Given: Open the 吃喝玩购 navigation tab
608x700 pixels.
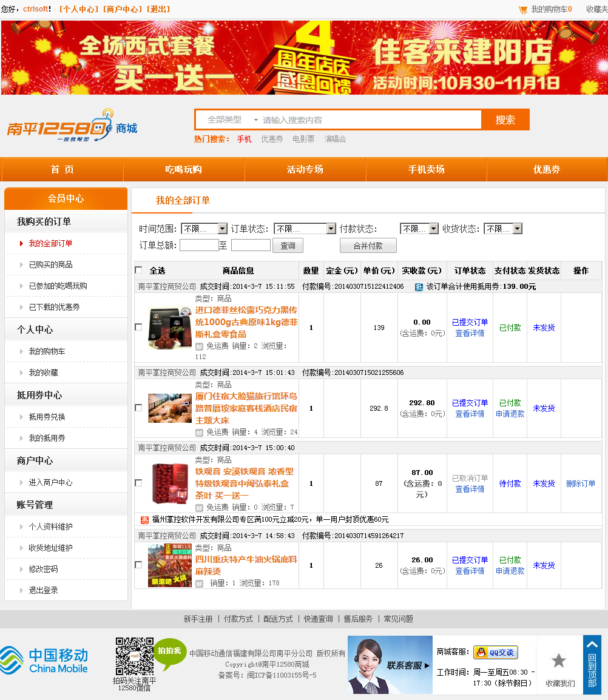Looking at the screenshot, I should point(184,169).
